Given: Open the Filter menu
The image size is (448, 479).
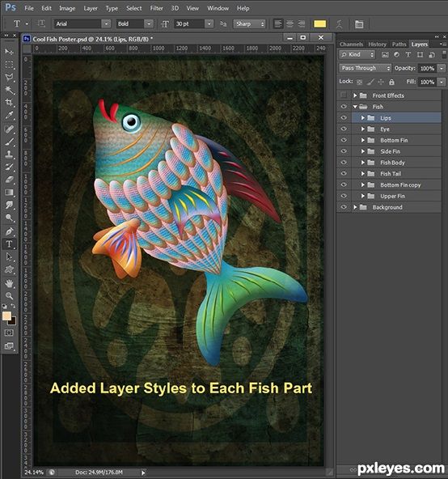Looking at the screenshot, I should 156,8.
